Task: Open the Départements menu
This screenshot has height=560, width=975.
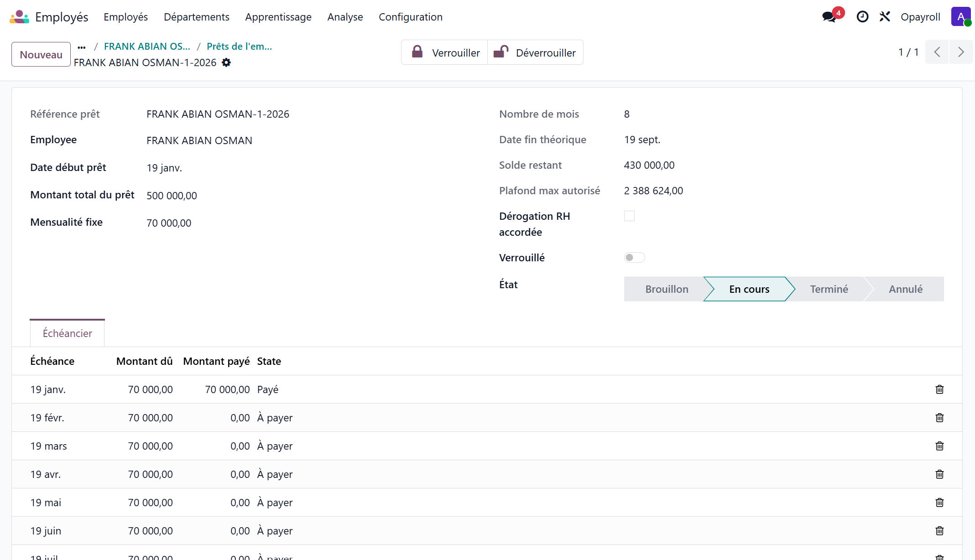Action: [196, 17]
